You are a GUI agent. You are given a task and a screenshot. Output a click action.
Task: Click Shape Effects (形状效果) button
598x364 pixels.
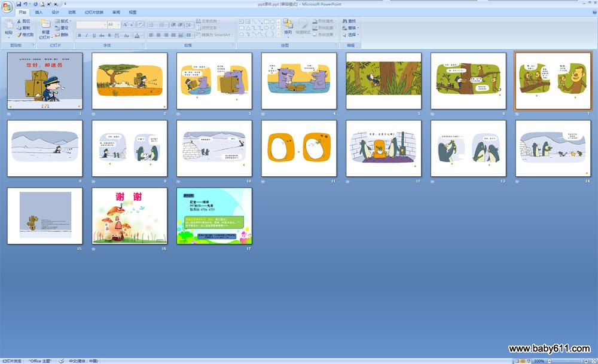pos(324,35)
